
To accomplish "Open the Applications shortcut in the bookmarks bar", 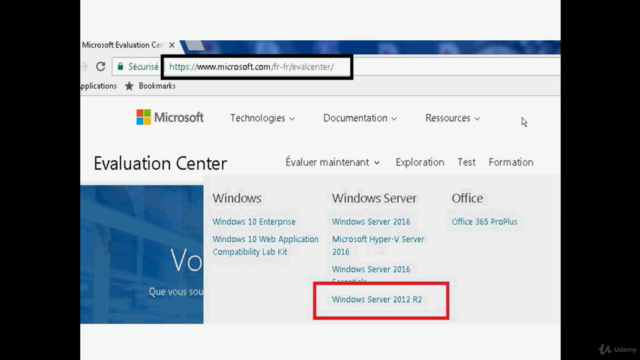I will coord(98,86).
